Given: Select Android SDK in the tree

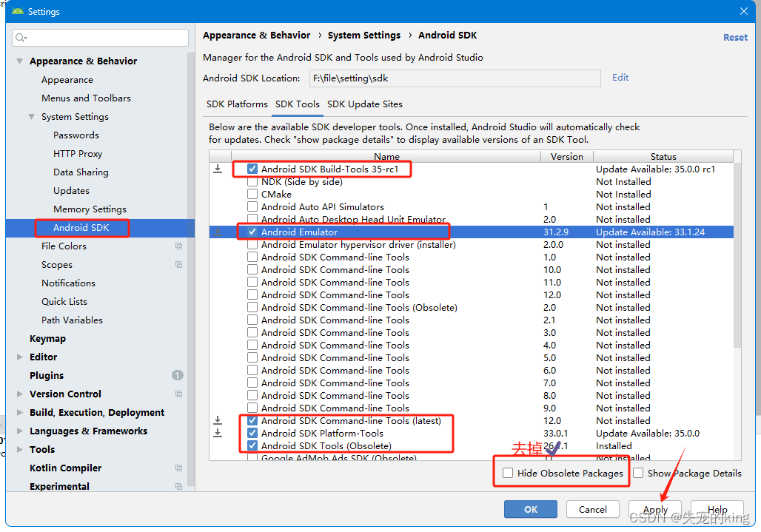Looking at the screenshot, I should click(x=81, y=227).
